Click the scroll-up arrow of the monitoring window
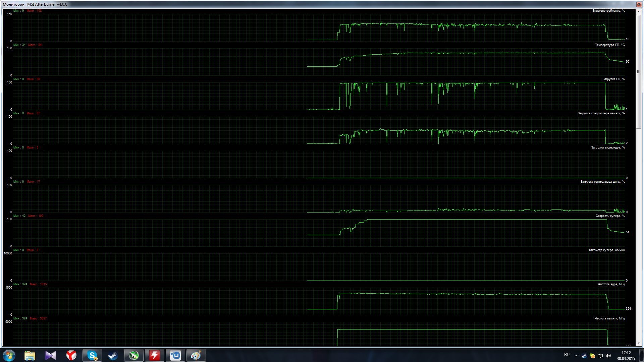 coord(638,12)
